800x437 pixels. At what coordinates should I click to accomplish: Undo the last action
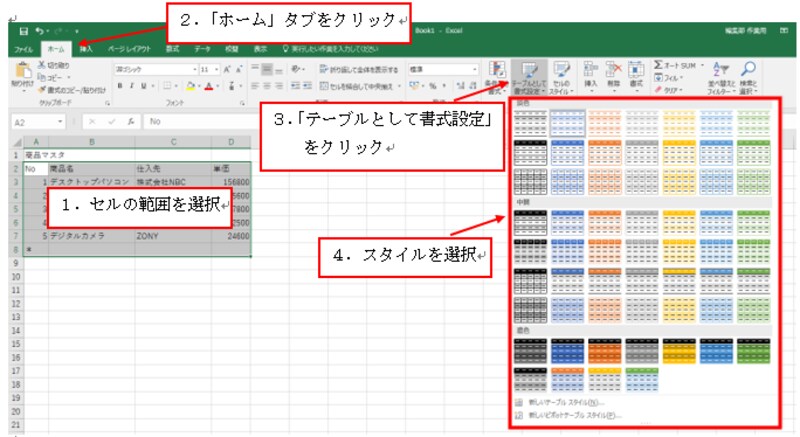coord(40,32)
